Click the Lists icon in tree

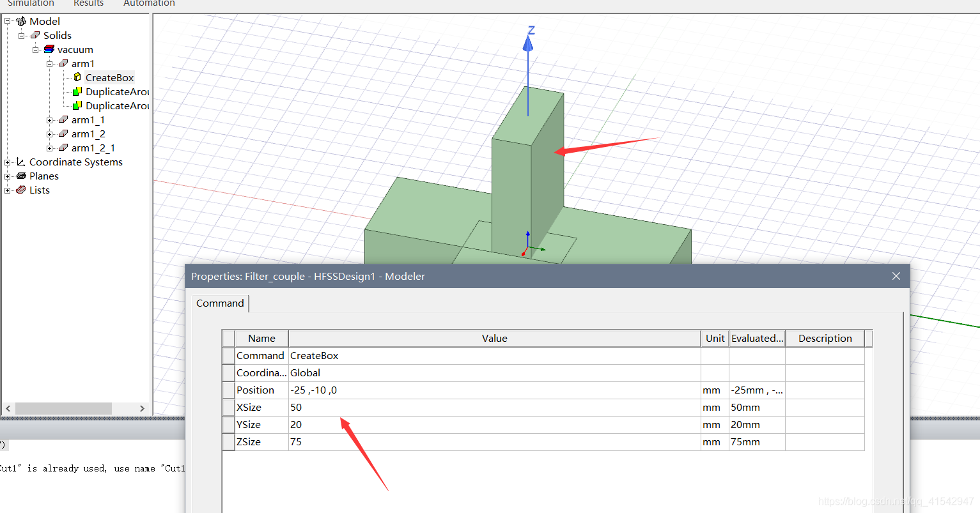point(21,190)
